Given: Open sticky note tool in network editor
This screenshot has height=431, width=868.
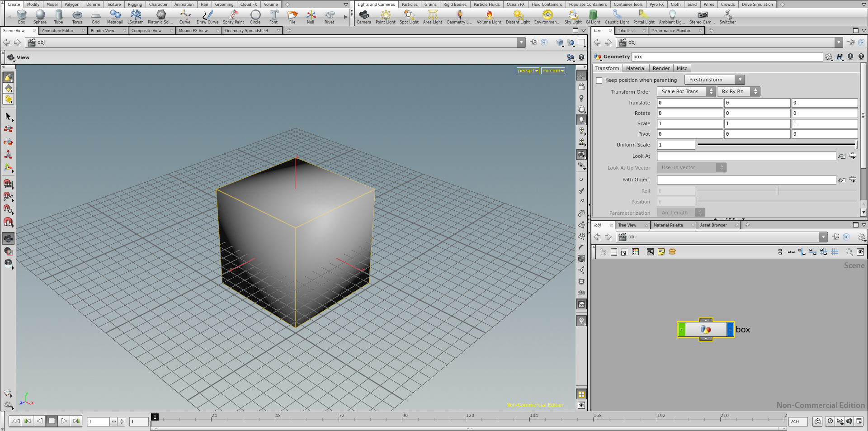Looking at the screenshot, I should [x=661, y=252].
